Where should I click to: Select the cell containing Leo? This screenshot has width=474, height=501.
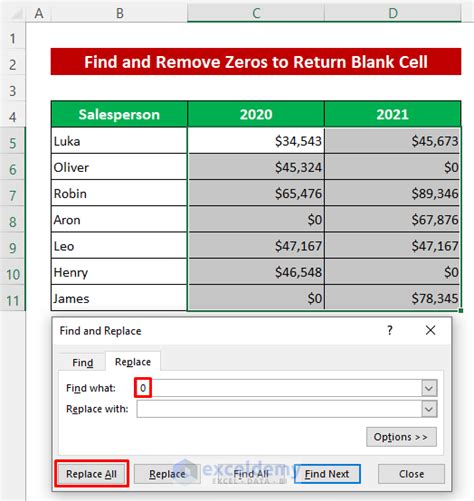pos(119,246)
